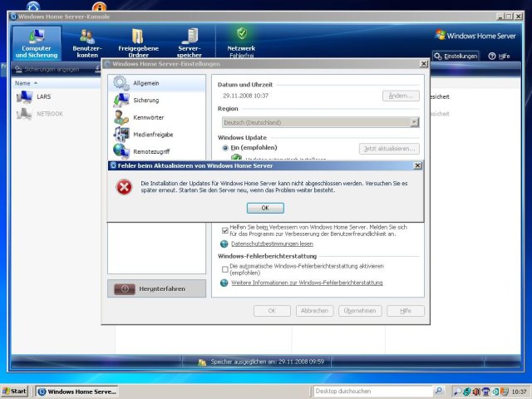This screenshot has width=532, height=399.
Task: Open the Datenschutzbestimmungen lesen link
Action: (x=272, y=244)
